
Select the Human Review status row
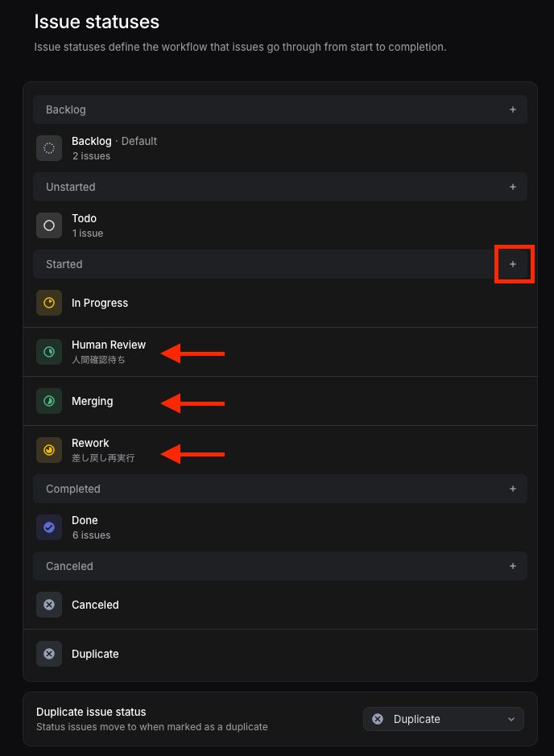pos(280,352)
